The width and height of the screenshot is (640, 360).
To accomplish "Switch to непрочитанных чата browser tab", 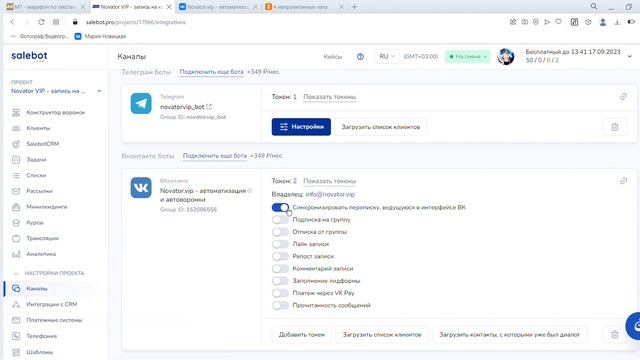I will [x=304, y=7].
